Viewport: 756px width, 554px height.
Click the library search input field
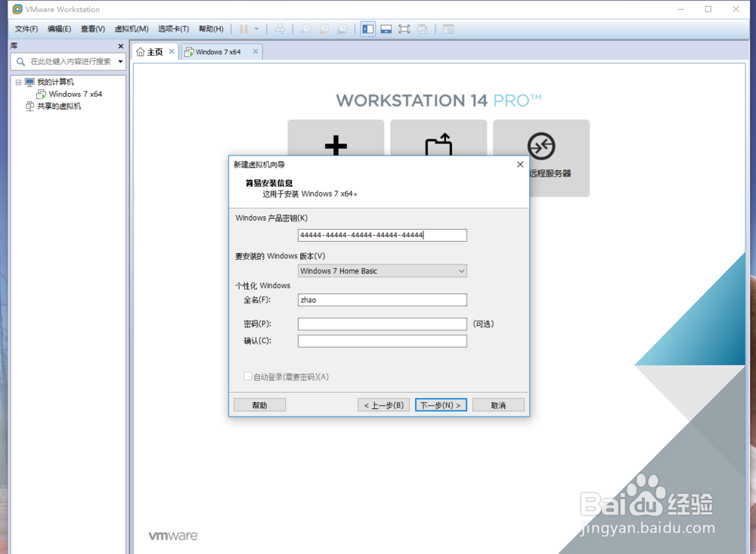click(67, 61)
